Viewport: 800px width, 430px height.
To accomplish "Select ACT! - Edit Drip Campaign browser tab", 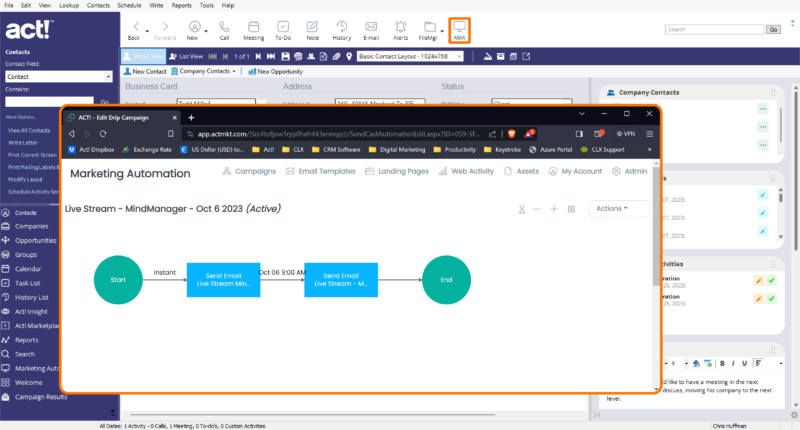I will point(122,117).
